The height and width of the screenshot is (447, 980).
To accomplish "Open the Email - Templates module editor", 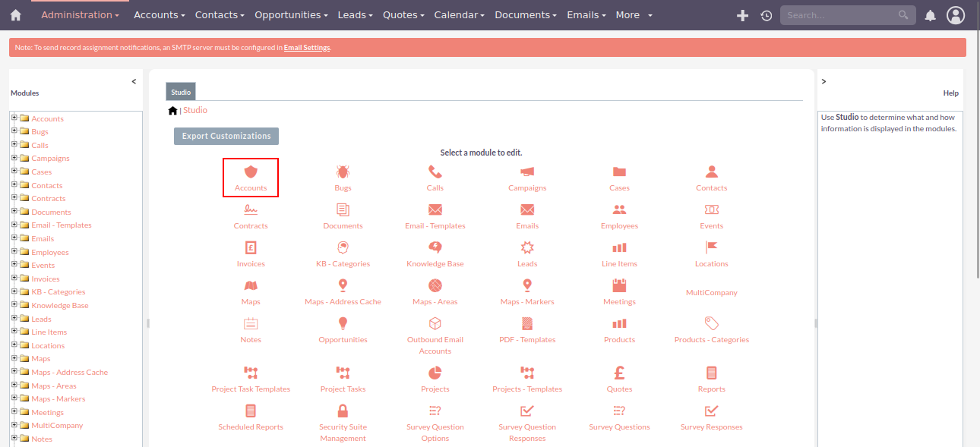I will (435, 215).
